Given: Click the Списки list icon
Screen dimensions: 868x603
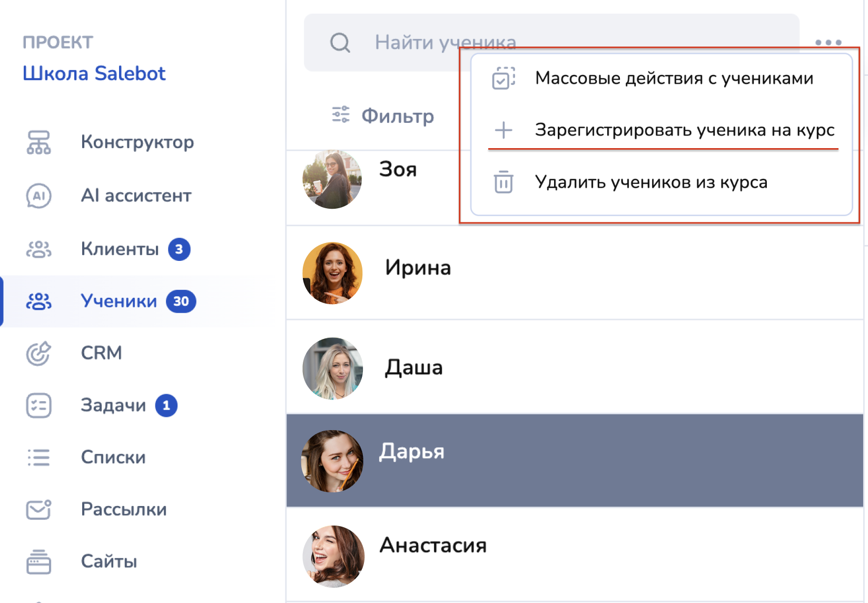Looking at the screenshot, I should 38,458.
